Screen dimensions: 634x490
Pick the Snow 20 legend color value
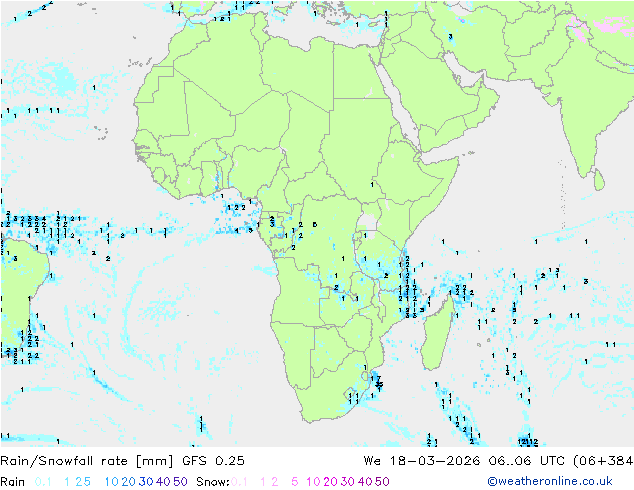(x=330, y=482)
